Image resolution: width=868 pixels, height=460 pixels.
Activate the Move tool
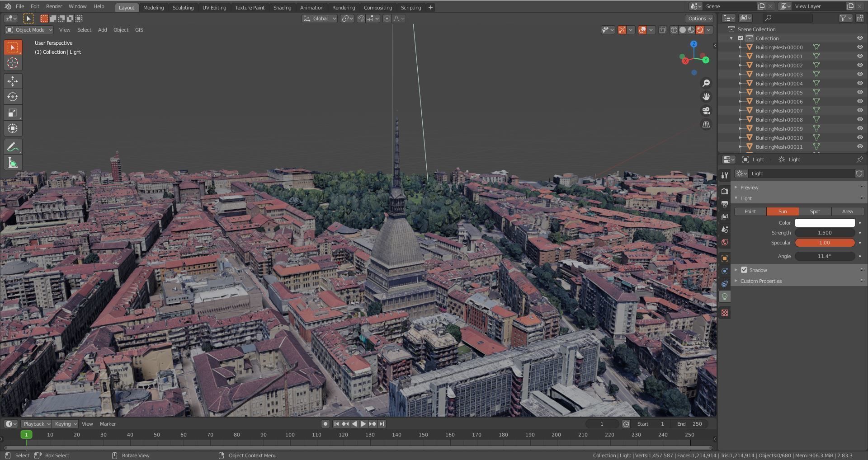tap(13, 81)
